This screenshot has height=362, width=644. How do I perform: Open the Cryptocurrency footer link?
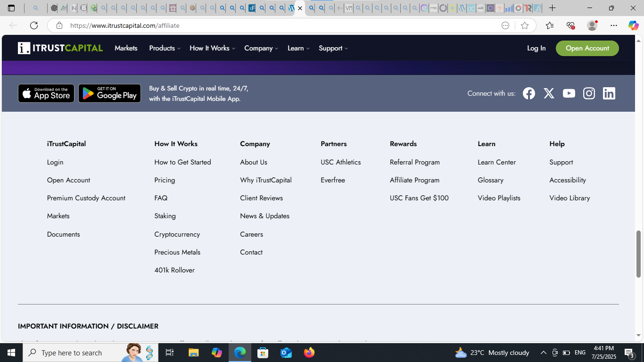(x=177, y=234)
